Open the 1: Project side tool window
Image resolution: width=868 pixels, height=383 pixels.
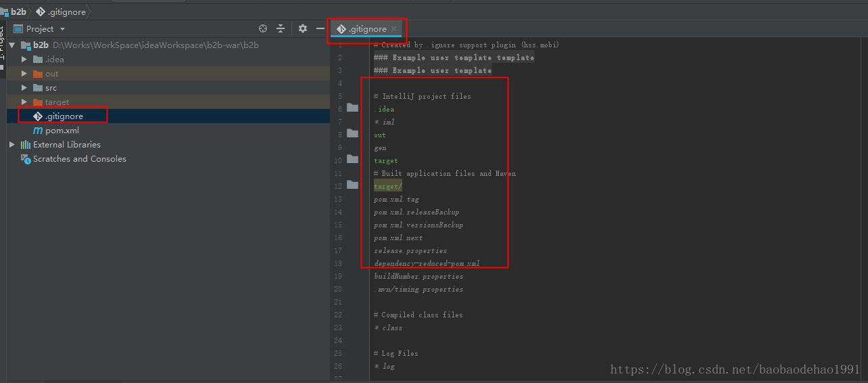coord(3,44)
